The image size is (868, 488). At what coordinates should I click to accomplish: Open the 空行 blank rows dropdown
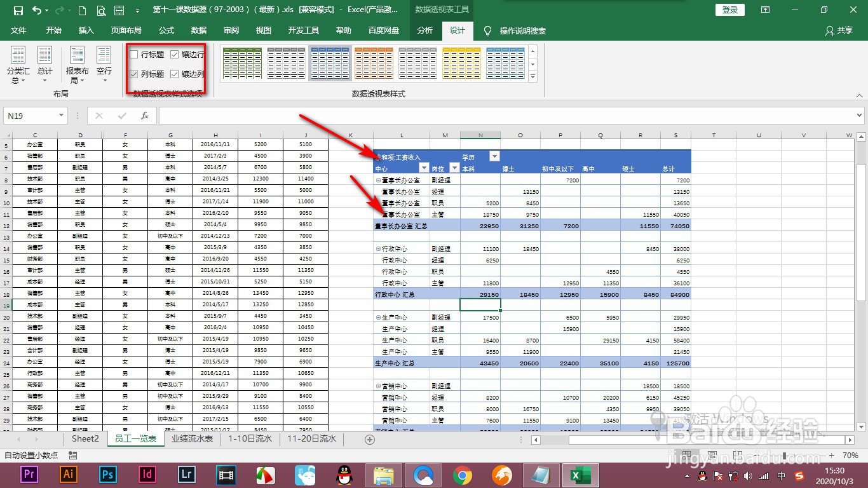pos(104,66)
